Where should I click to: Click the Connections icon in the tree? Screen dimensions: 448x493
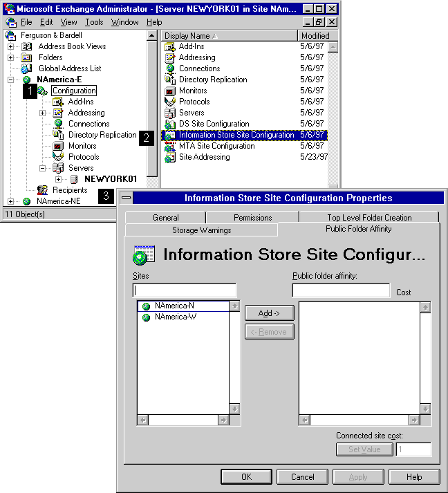(x=58, y=124)
